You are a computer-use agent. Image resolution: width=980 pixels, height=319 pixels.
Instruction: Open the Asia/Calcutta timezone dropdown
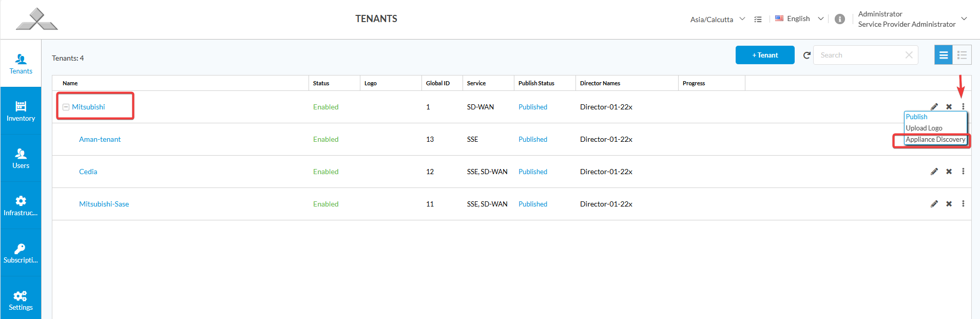pos(718,19)
